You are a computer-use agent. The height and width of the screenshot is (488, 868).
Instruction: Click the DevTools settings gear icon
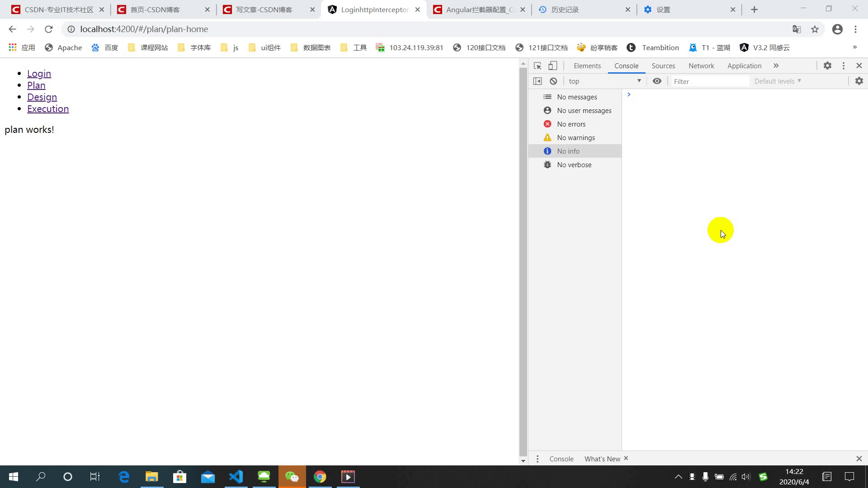pyautogui.click(x=828, y=66)
